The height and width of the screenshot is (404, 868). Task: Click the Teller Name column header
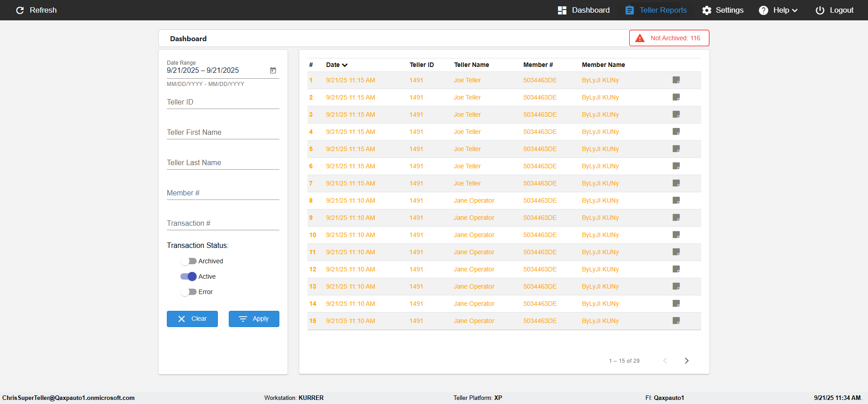[472, 65]
